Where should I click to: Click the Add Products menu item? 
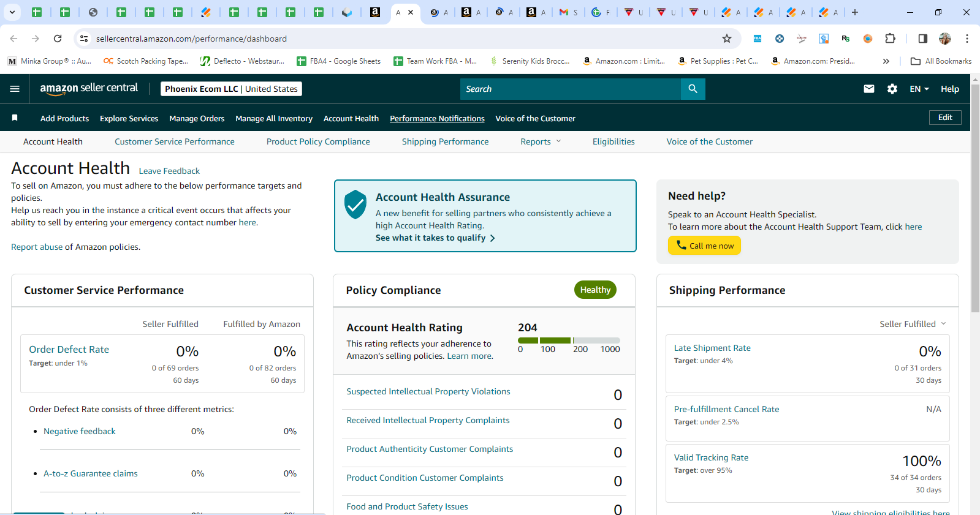[64, 119]
